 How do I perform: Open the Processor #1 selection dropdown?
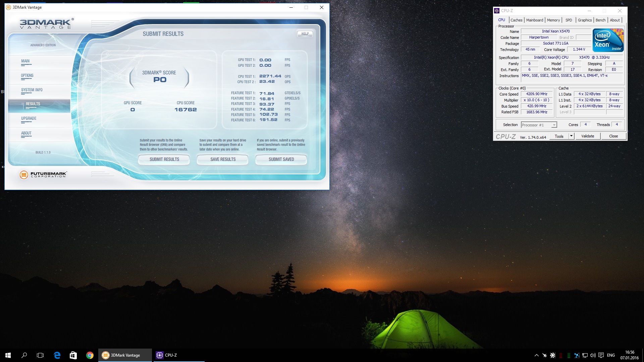click(554, 125)
